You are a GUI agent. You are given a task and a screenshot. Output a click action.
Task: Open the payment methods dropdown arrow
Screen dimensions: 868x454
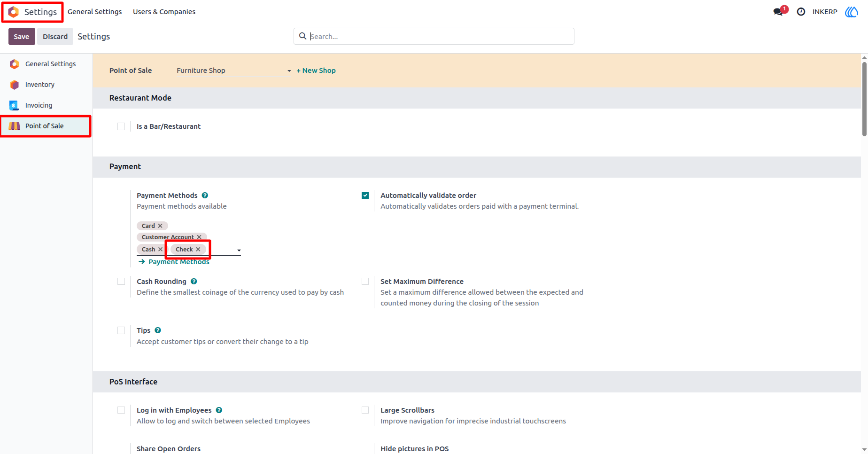[x=239, y=250]
